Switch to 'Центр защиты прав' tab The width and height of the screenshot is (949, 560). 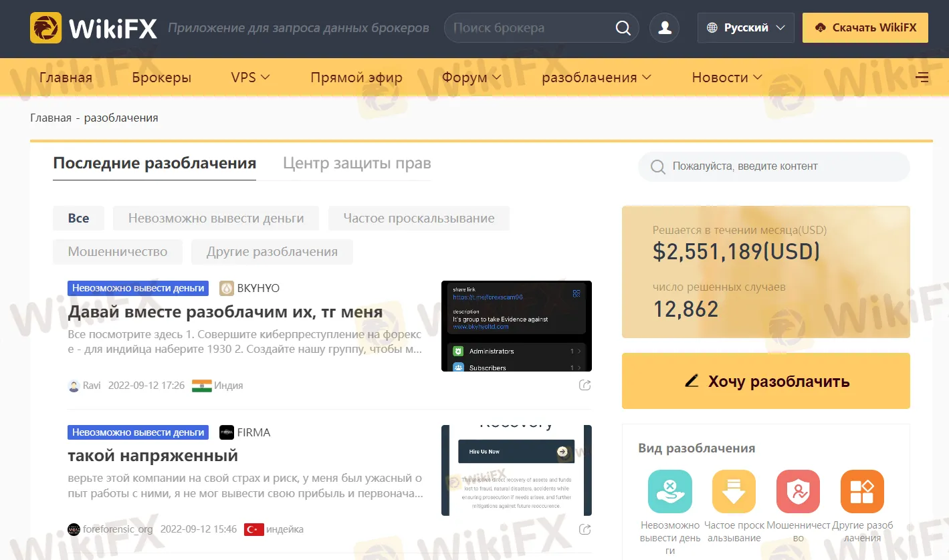coord(356,164)
